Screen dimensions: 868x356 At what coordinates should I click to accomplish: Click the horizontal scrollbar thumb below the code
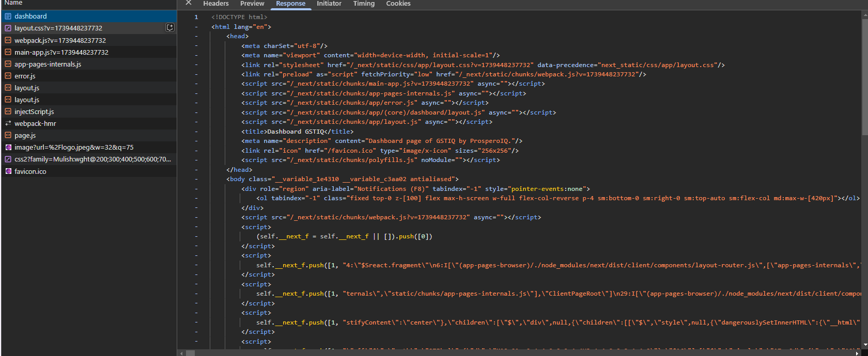(190, 353)
